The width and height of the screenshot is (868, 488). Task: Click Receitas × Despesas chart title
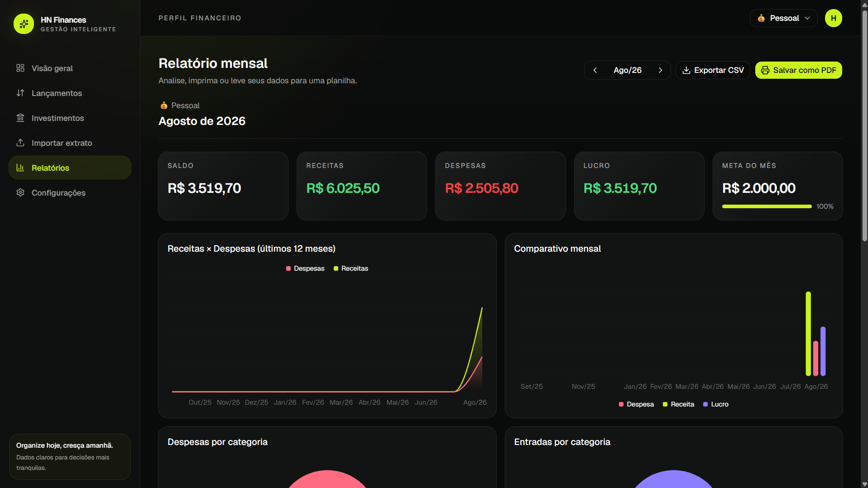pyautogui.click(x=251, y=249)
